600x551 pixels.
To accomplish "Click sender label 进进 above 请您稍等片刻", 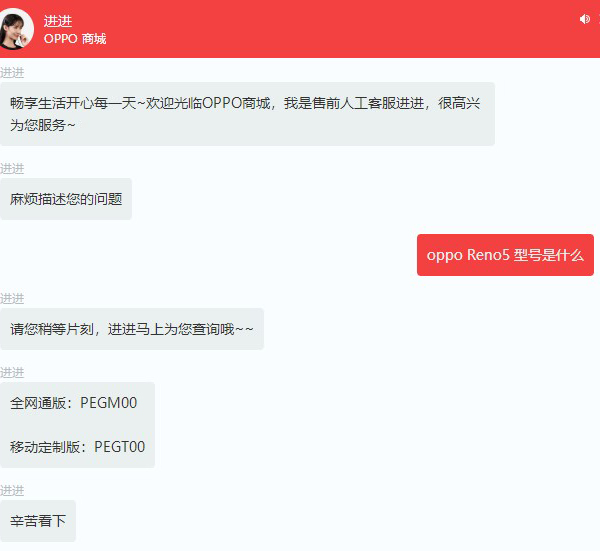I will (12, 298).
